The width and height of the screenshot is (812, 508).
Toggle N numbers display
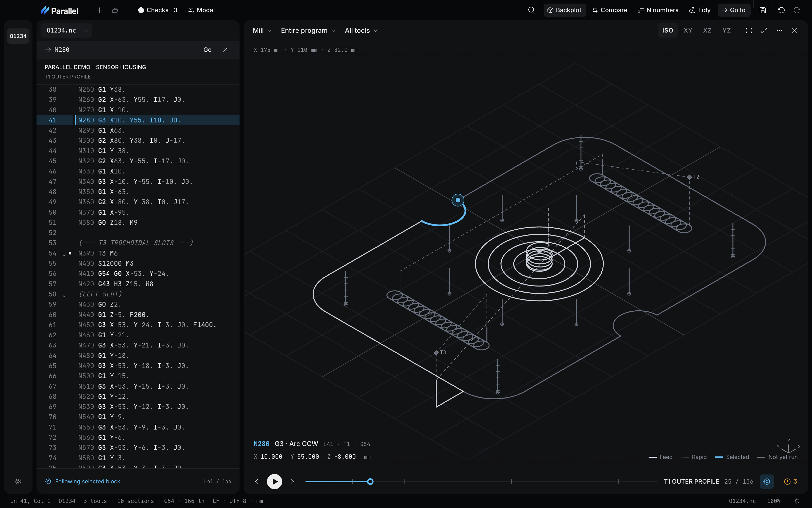pos(658,10)
